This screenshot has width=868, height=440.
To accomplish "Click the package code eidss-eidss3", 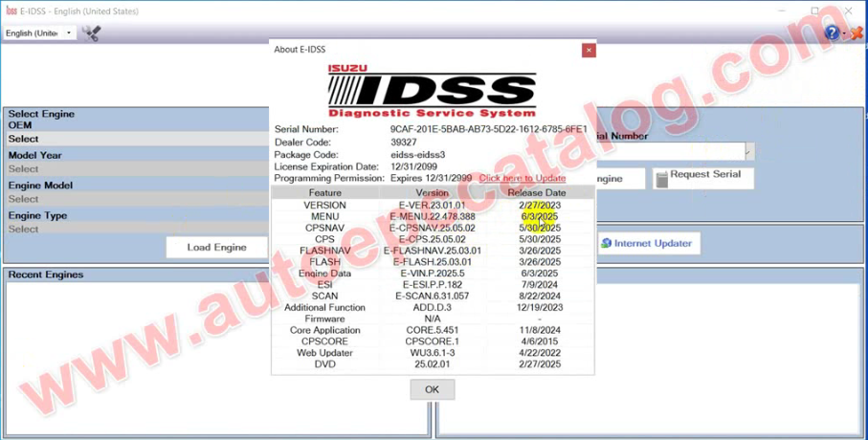I will (417, 155).
